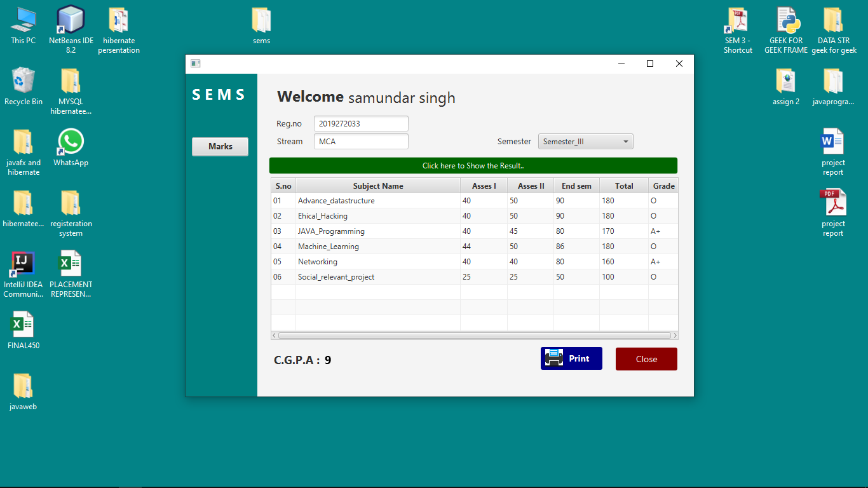Open the Semester selection dropdown
The image size is (868, 488).
[625, 141]
